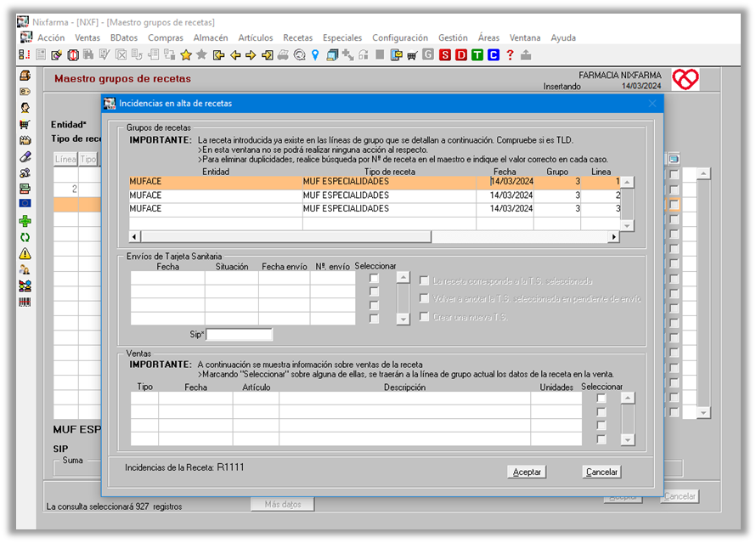Click the cascading windows toolbar icon
The image size is (756, 543).
pyautogui.click(x=332, y=55)
